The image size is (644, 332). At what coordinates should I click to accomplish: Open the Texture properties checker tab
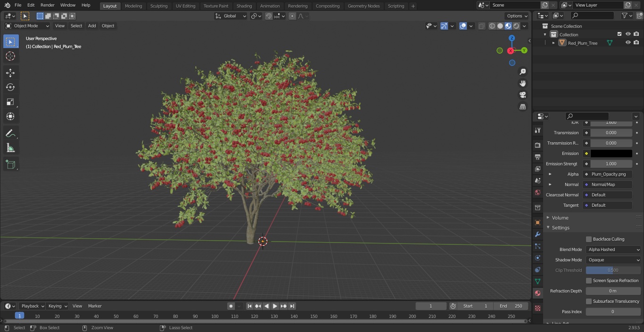[x=537, y=308]
